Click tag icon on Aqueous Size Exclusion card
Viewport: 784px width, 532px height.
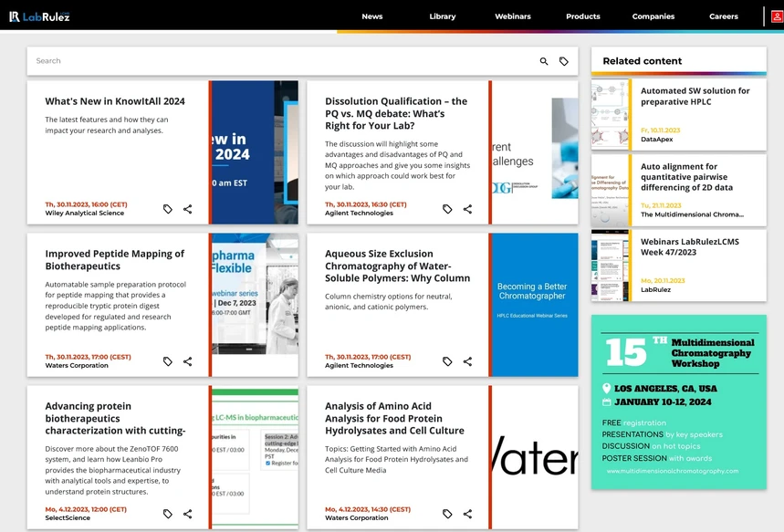[x=447, y=361]
